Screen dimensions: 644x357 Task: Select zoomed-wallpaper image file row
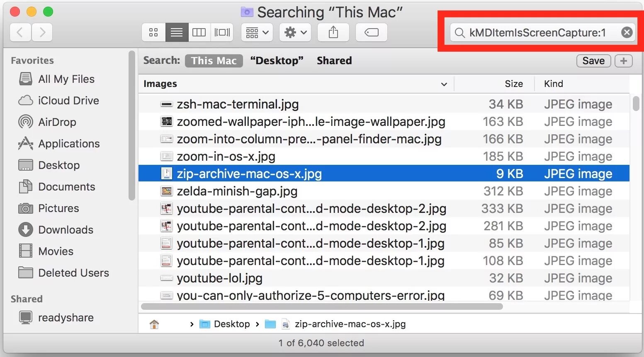(x=384, y=121)
